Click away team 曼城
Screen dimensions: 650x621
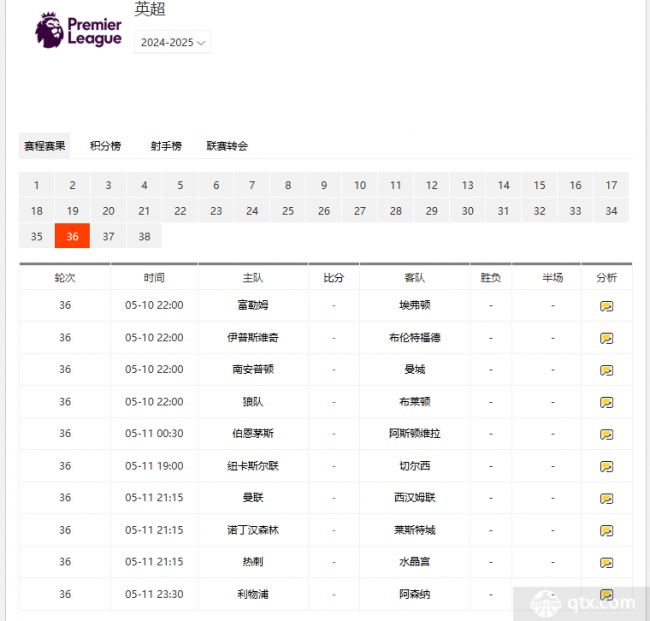pyautogui.click(x=415, y=369)
